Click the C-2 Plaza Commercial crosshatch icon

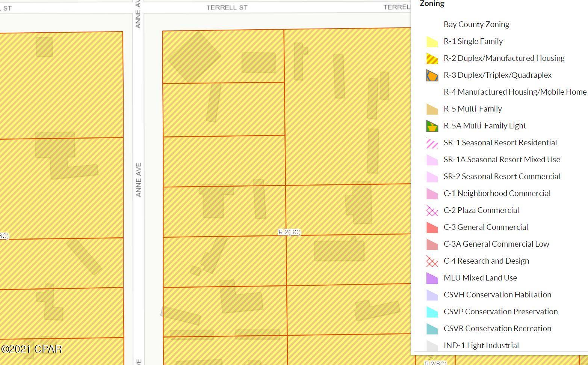(x=432, y=211)
